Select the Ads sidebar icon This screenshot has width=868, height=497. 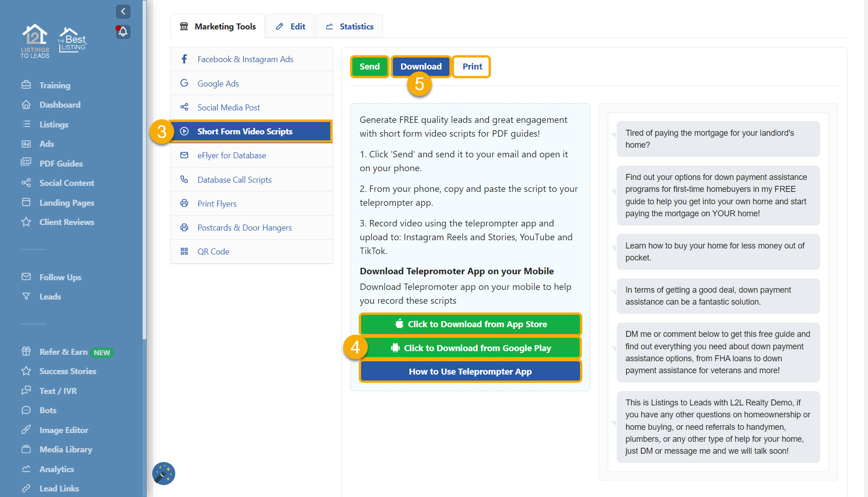click(x=46, y=144)
